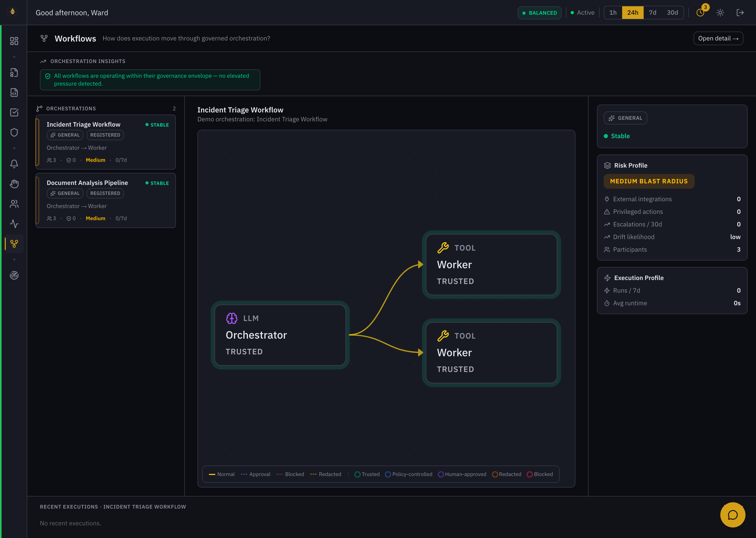The image size is (756, 538).
Task: Click STABLE status on Document Analysis Pipeline
Action: pos(157,183)
